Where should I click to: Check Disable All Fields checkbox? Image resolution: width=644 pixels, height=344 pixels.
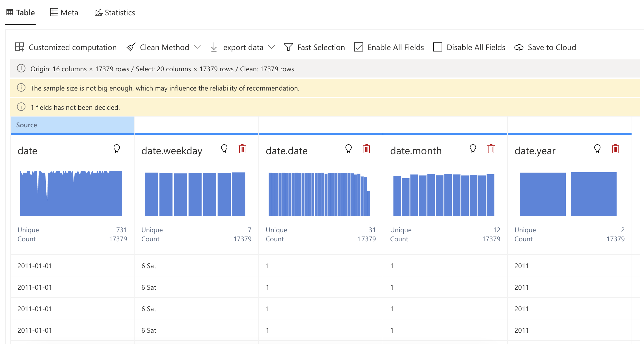(x=438, y=47)
